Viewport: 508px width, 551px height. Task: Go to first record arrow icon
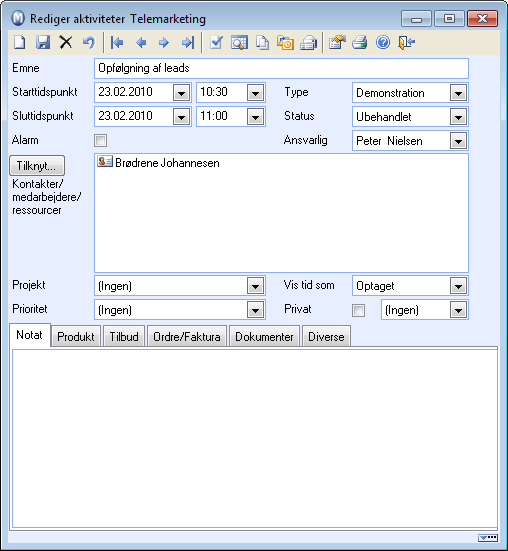click(x=117, y=43)
